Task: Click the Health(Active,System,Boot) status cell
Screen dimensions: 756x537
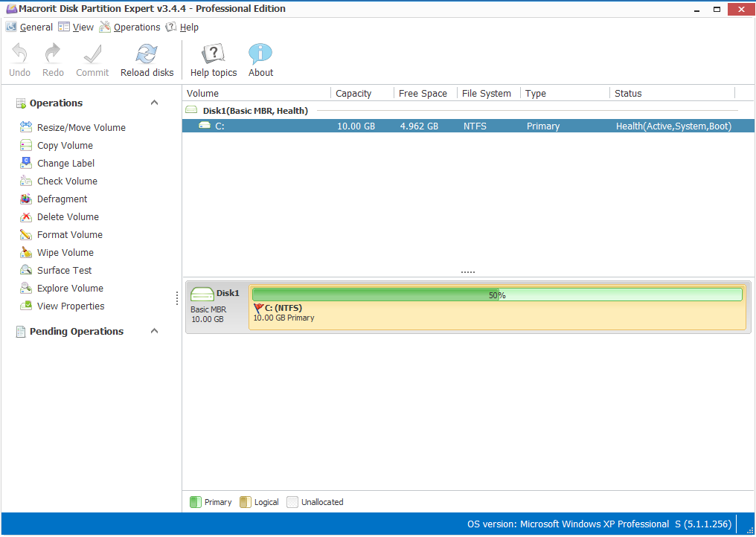Action: (x=673, y=126)
